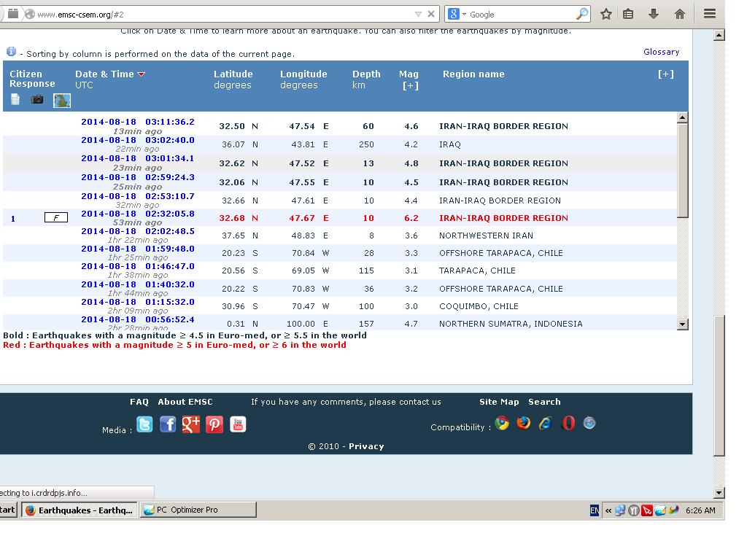This screenshot has width=747, height=560.
Task: Expand the Mag column filter [+]
Action: [x=410, y=85]
